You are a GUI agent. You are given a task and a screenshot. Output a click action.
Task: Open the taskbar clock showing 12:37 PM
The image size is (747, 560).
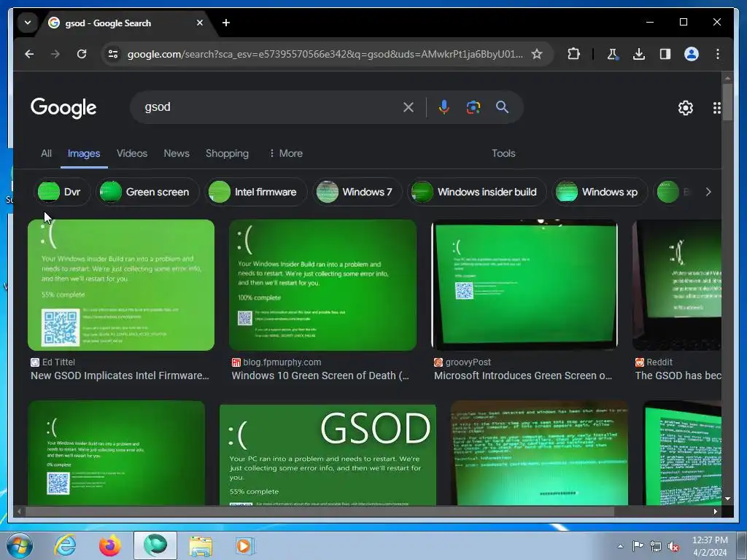(x=710, y=546)
